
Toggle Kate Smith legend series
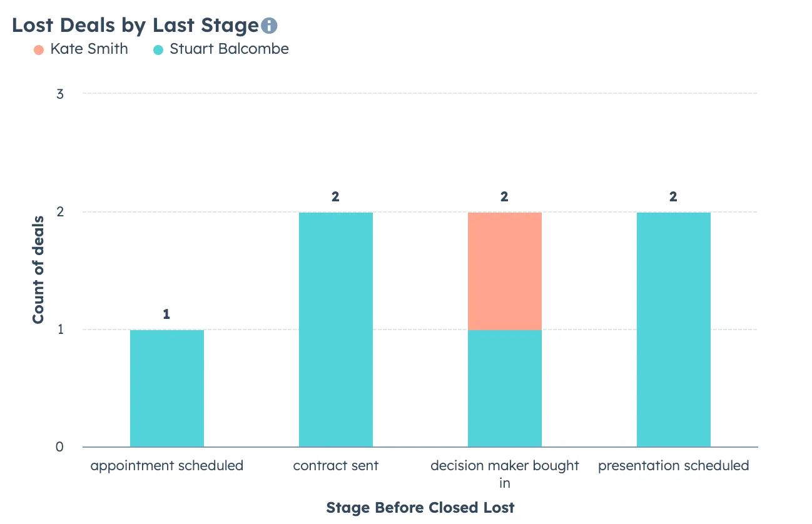pyautogui.click(x=81, y=49)
